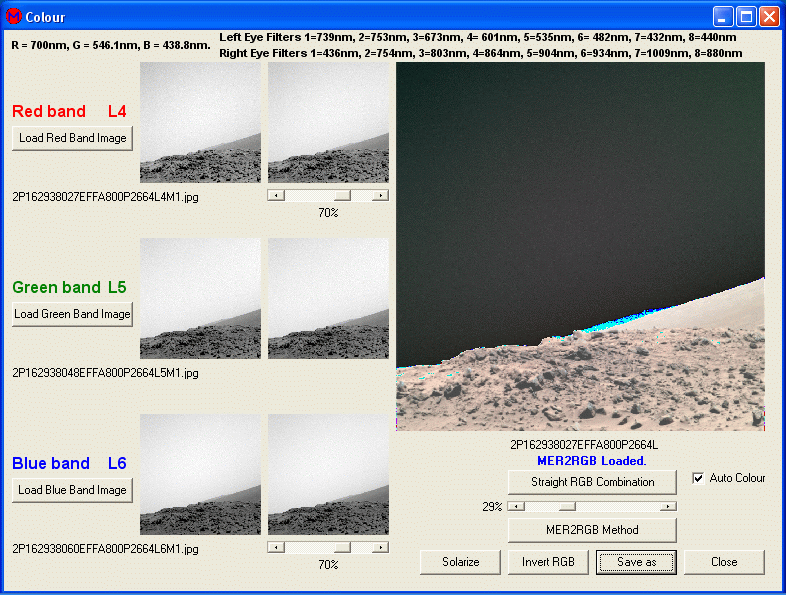Click the Blue band L6 label
The width and height of the screenshot is (786, 595).
pos(69,463)
